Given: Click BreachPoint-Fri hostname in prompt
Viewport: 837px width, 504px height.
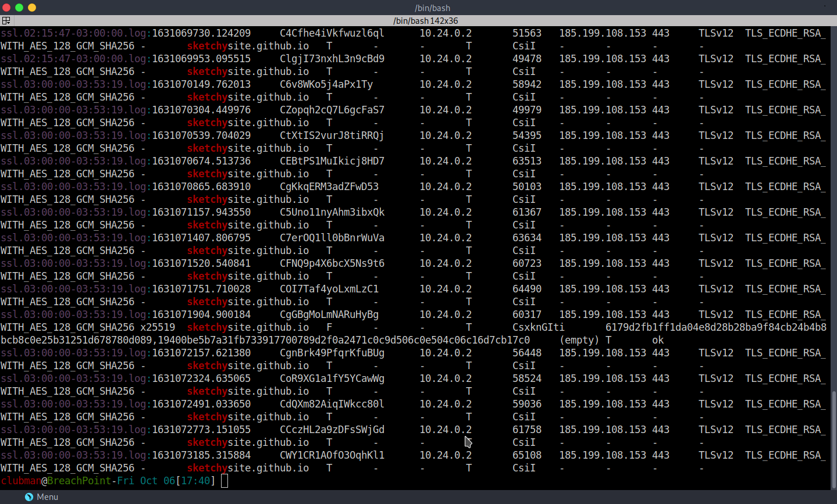Looking at the screenshot, I should click(91, 481).
